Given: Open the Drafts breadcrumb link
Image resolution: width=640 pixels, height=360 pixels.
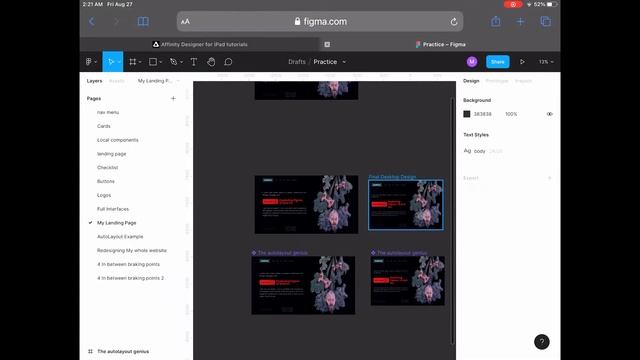Looking at the screenshot, I should click(297, 62).
